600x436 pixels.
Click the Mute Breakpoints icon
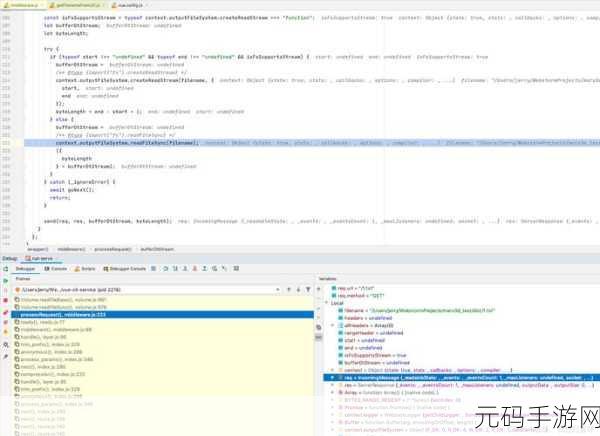pyautogui.click(x=5, y=323)
